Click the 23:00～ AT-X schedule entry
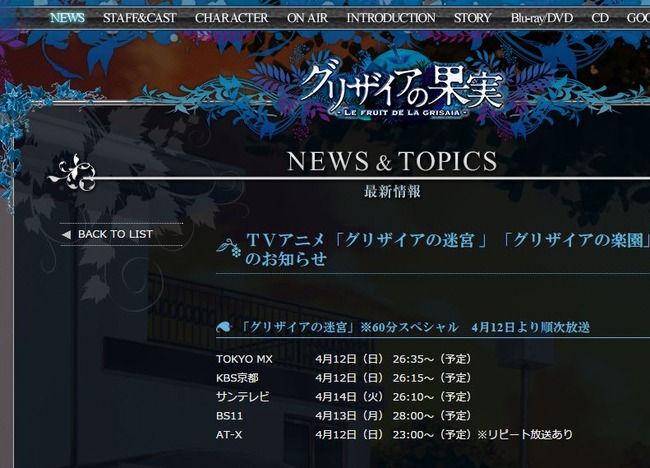Viewport: 650px width, 468px height. (413, 435)
